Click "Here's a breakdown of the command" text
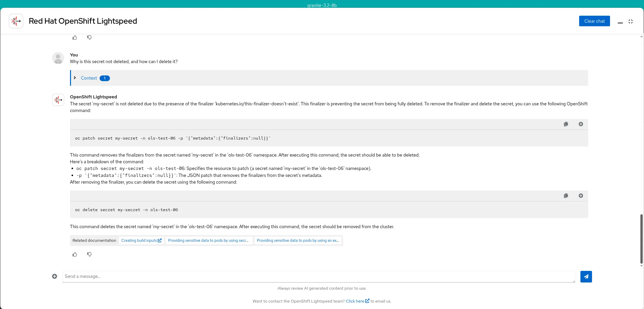The height and width of the screenshot is (309, 644). tap(107, 162)
